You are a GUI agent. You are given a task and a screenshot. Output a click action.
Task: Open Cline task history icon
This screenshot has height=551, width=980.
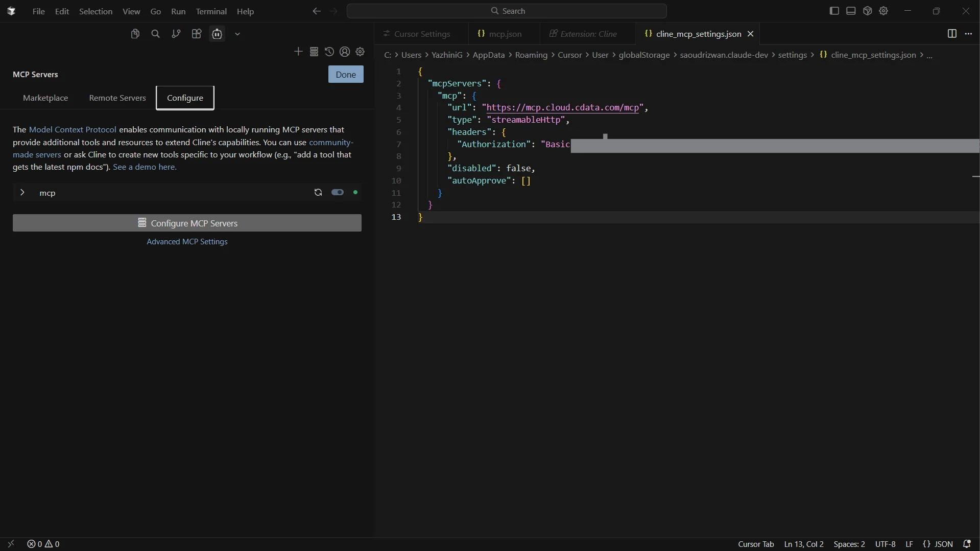click(x=329, y=52)
